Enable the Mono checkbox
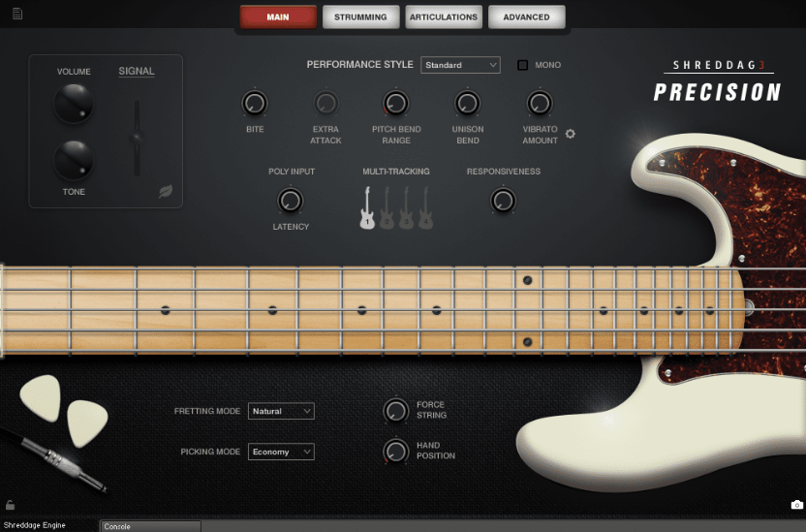 (523, 65)
